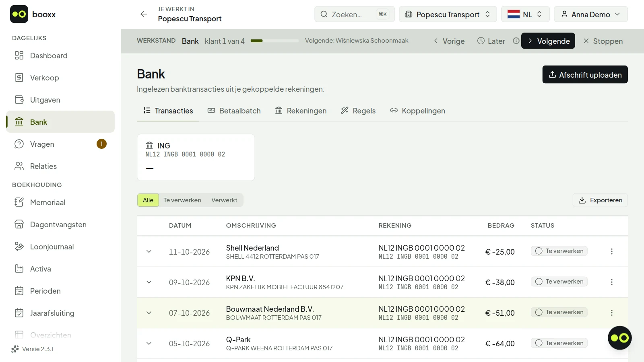Screen dimensions: 644x362
Task: Click the booxx logo icon
Action: coord(19,14)
